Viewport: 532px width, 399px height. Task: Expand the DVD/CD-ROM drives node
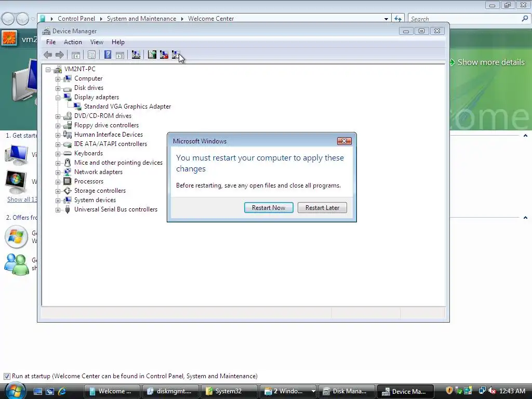pyautogui.click(x=58, y=116)
